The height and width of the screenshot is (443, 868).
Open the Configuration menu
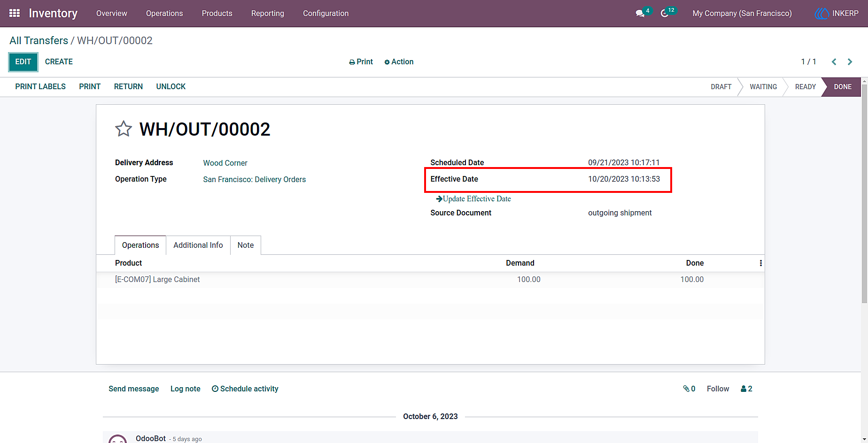point(326,14)
